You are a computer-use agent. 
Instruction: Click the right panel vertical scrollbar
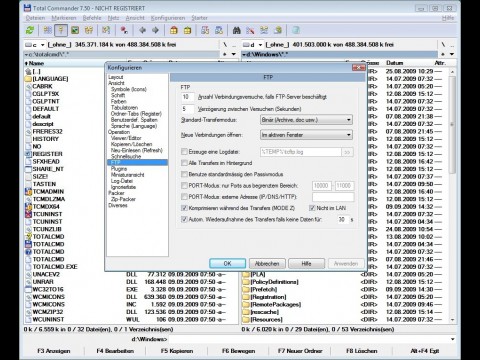pyautogui.click(x=452, y=195)
